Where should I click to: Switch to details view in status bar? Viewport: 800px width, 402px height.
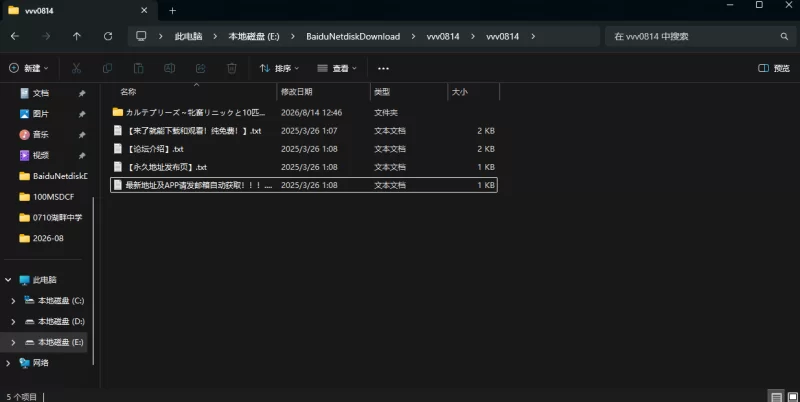[x=776, y=396]
